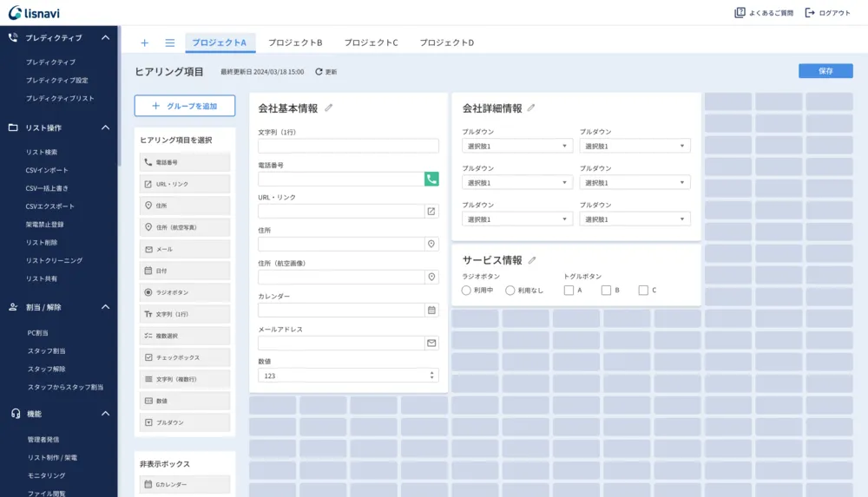Select URL・リンク hearing item

(x=185, y=184)
